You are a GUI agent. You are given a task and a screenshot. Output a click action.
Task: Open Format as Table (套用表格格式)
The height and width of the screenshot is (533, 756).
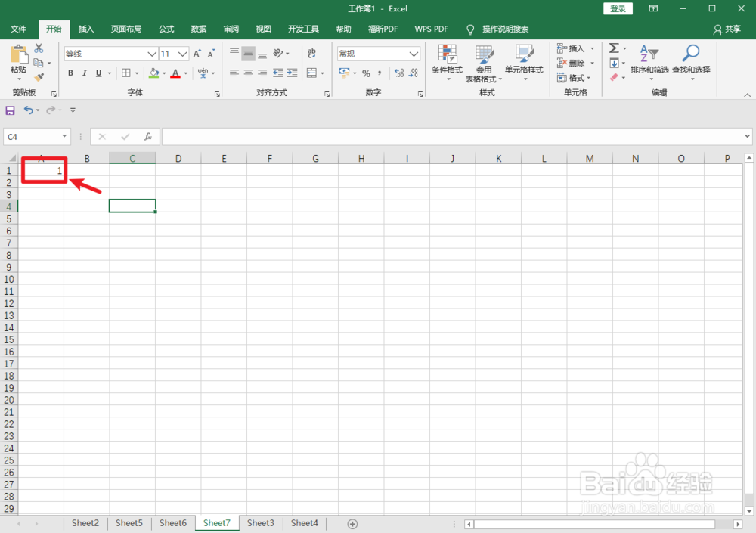[484, 64]
